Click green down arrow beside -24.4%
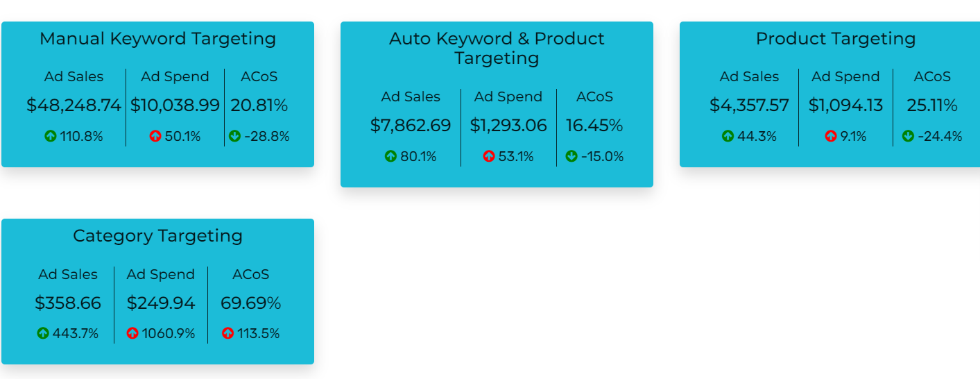 coord(908,137)
